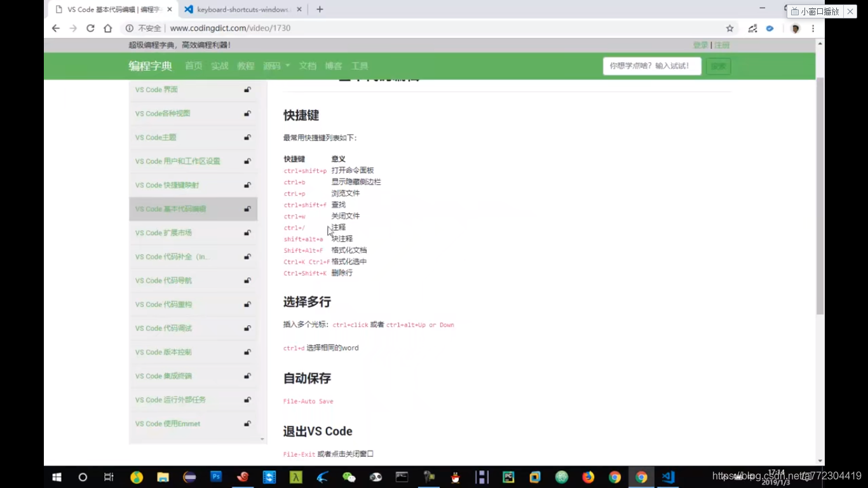Click the green search button
Image resolution: width=868 pixels, height=488 pixels.
pos(718,66)
